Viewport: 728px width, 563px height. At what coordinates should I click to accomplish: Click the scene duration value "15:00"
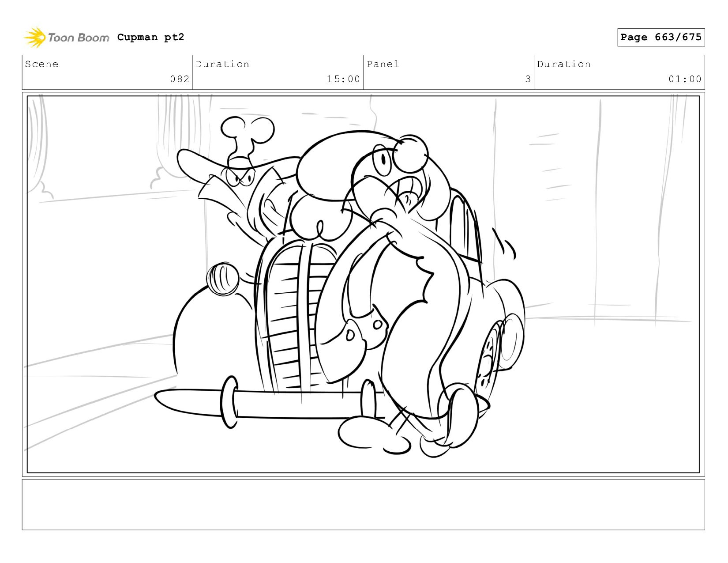343,79
